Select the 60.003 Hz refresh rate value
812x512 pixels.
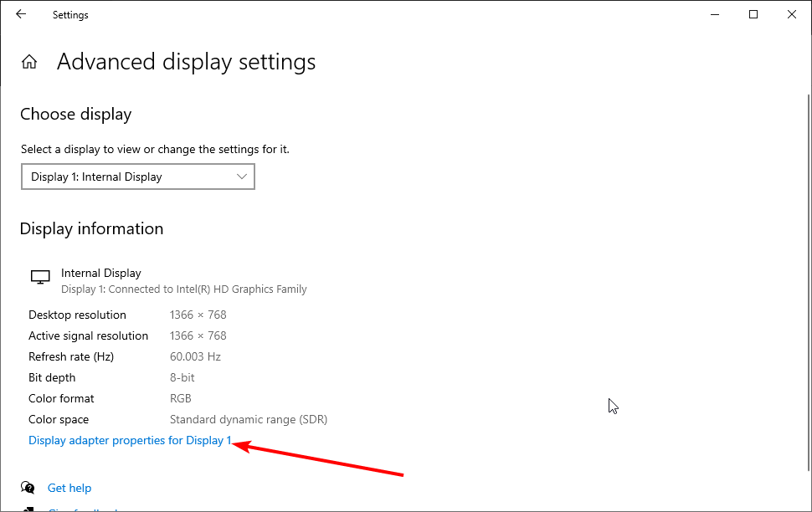[195, 356]
